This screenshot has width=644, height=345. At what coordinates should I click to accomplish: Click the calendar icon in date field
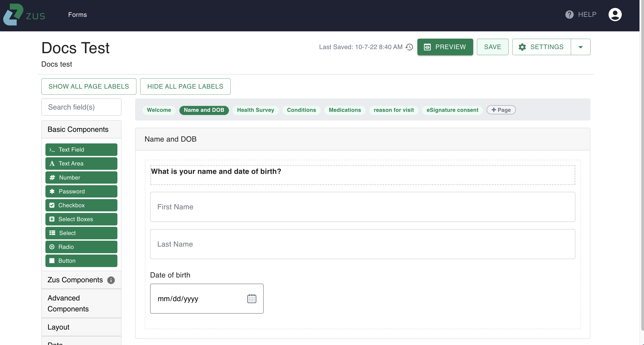tap(252, 298)
